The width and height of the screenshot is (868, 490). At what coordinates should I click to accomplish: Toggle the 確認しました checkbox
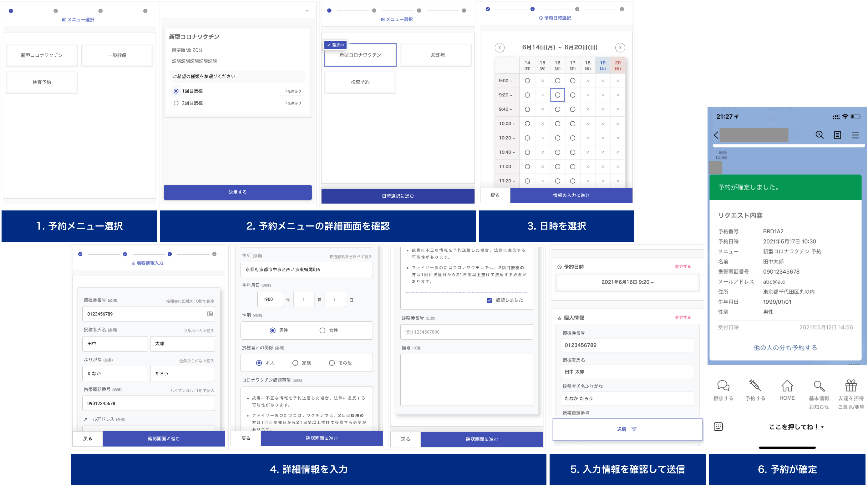coord(490,300)
